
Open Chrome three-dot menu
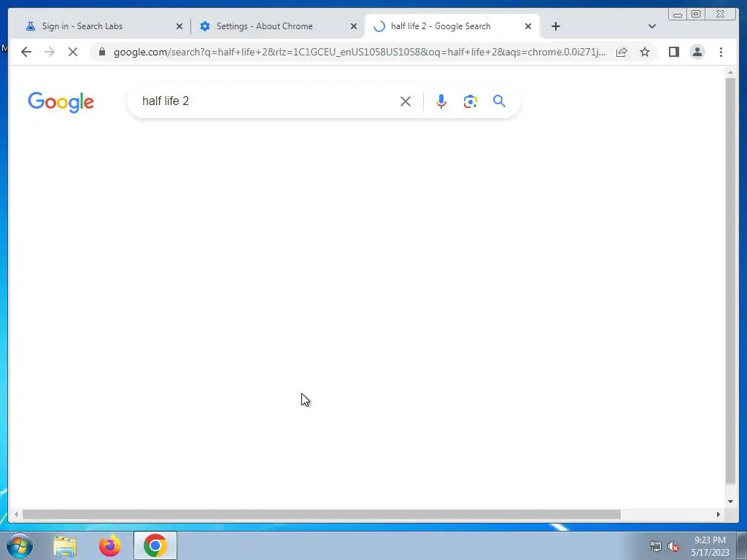pyautogui.click(x=721, y=52)
